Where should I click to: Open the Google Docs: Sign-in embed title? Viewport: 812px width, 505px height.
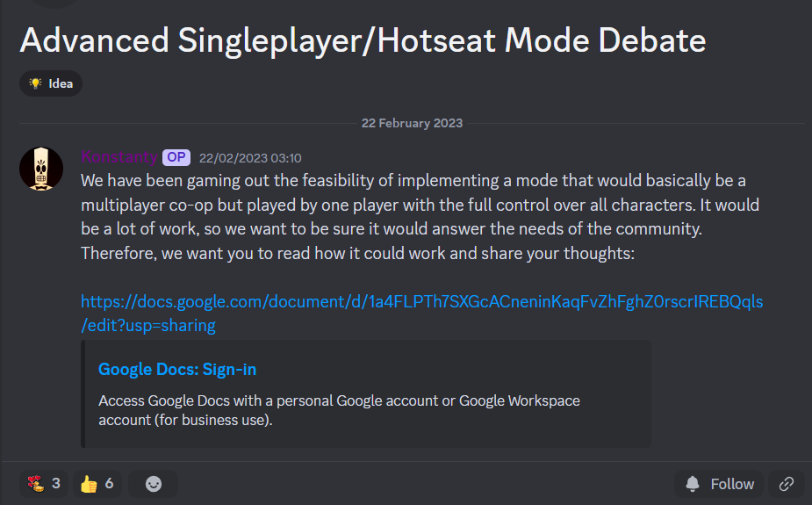177,369
